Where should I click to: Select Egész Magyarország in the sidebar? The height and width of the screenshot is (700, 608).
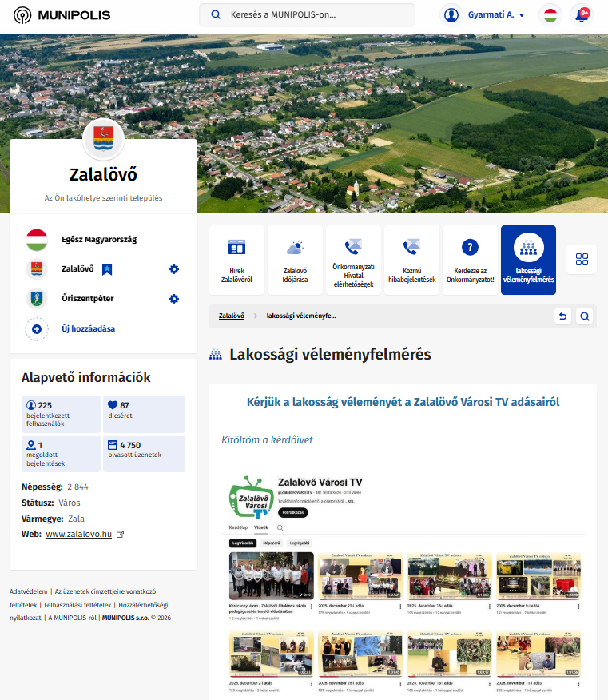(99, 240)
